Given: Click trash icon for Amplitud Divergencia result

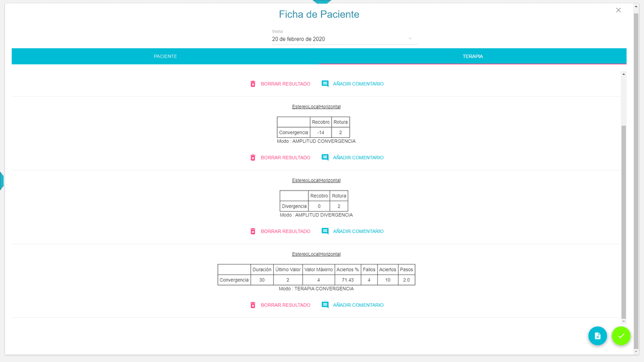Looking at the screenshot, I should 253,231.
